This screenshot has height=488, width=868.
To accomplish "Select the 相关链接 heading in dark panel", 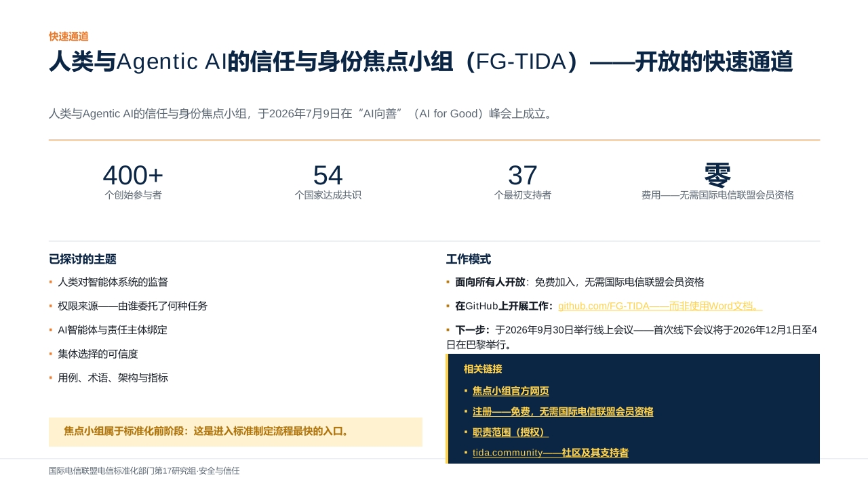I will (483, 369).
